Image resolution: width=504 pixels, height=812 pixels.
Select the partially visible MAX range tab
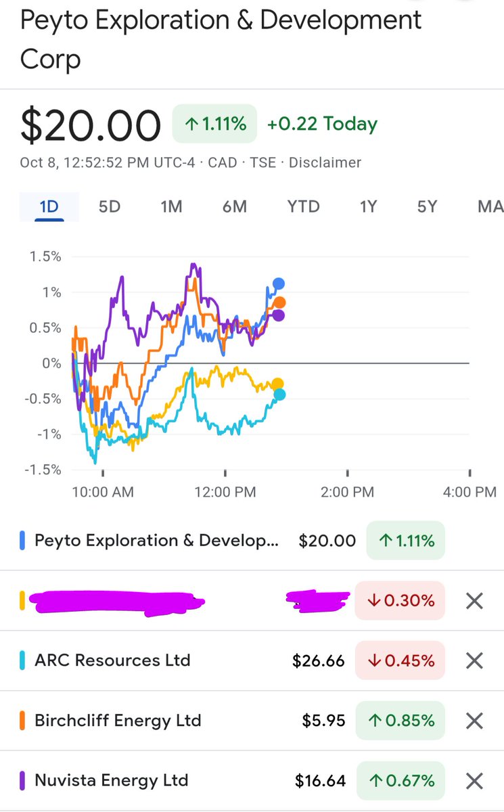[x=490, y=206]
